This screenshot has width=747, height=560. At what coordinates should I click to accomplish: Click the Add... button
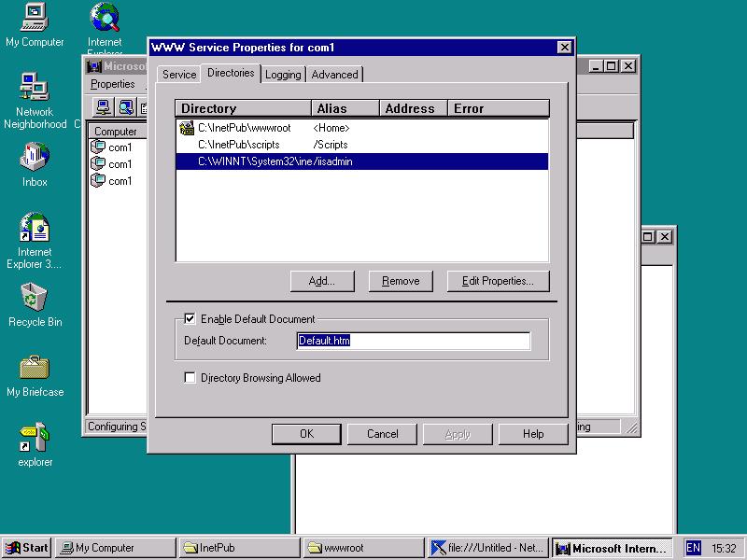point(321,281)
